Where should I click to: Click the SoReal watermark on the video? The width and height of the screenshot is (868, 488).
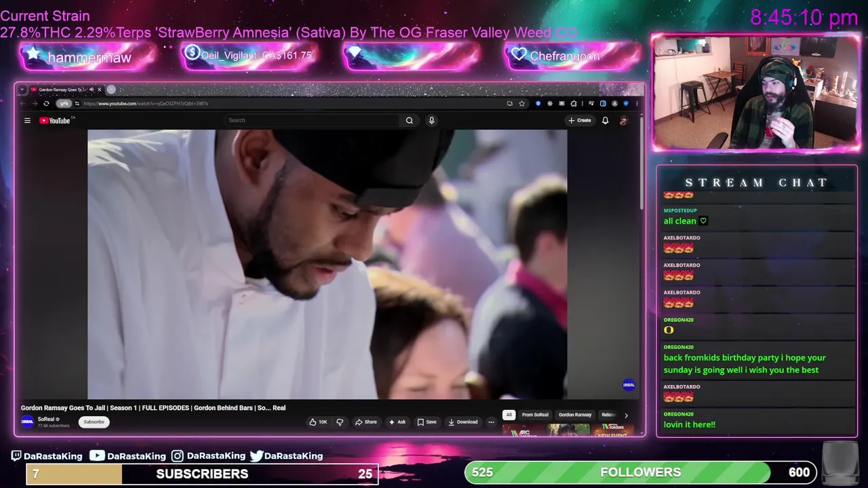629,385
